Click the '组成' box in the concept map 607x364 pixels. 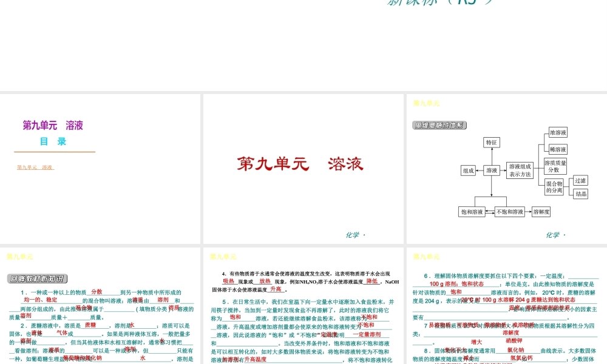469,170
